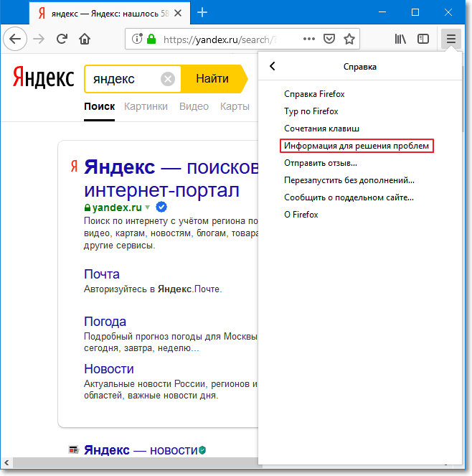Viewport: 472px width, 476px height.
Task: Go back with the browser back arrow
Action: coord(15,39)
